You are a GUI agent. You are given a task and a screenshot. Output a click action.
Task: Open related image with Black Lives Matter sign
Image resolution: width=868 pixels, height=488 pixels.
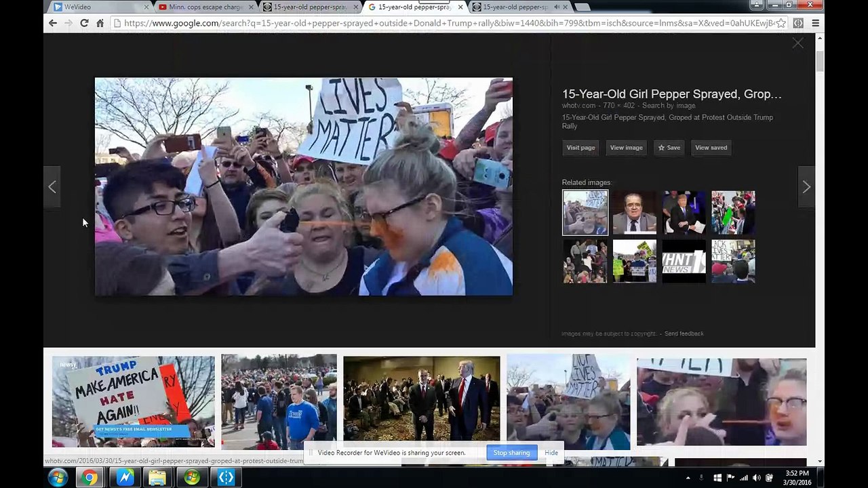coord(733,262)
